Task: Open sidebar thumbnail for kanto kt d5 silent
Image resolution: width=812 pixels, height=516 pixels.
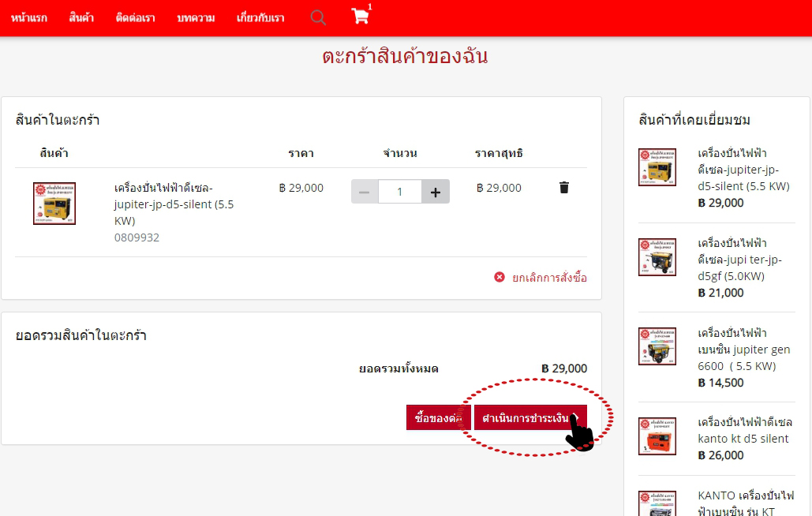Action: (x=657, y=436)
